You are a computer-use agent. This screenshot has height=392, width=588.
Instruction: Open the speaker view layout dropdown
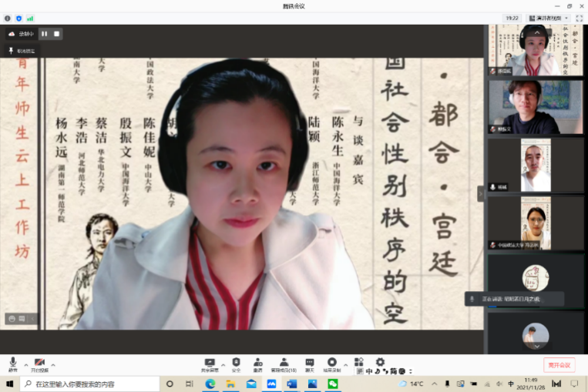[x=548, y=18]
